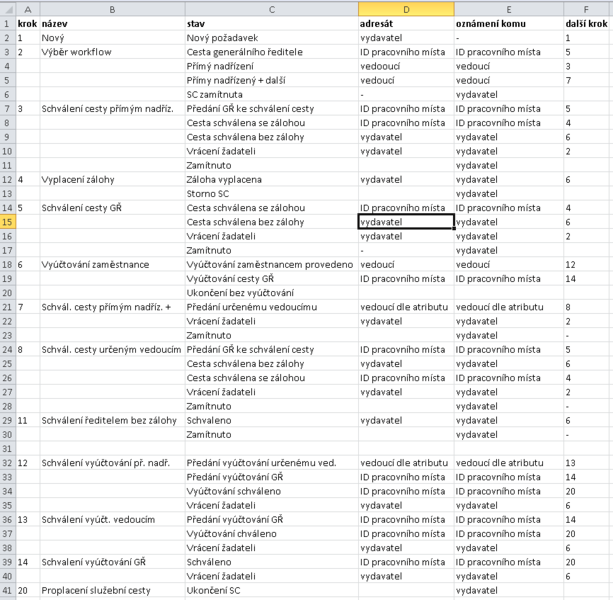Click the cell 'Přímý nadřízení'
Screen dimensions: 613x600
tap(272, 66)
